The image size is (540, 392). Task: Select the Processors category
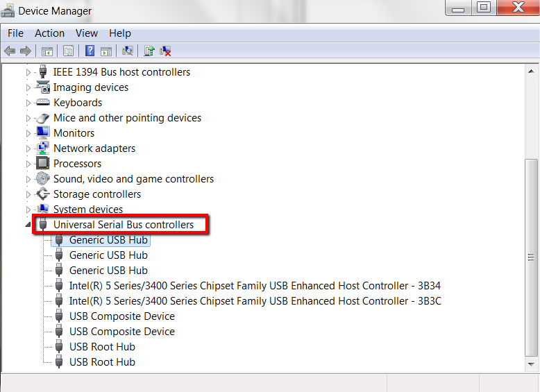pos(77,164)
